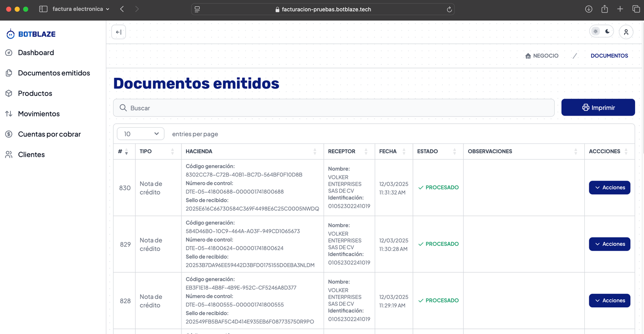Click the home icon beside NEGOCIO
644x334 pixels.
528,56
